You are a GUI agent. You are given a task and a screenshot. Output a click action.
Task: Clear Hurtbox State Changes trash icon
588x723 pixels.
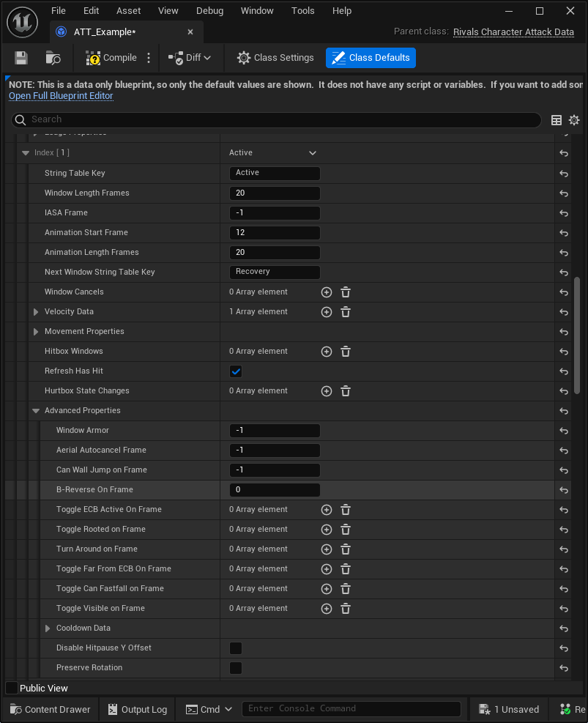(x=346, y=391)
